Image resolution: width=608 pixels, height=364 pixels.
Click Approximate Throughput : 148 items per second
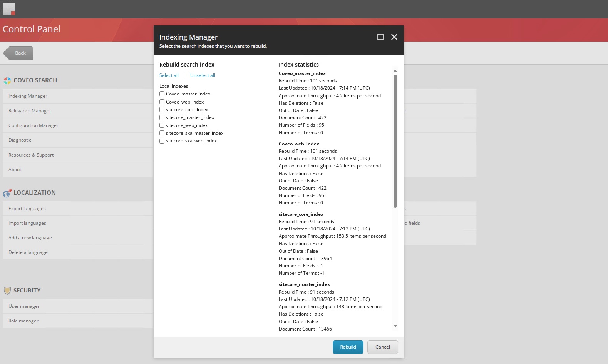click(x=330, y=307)
